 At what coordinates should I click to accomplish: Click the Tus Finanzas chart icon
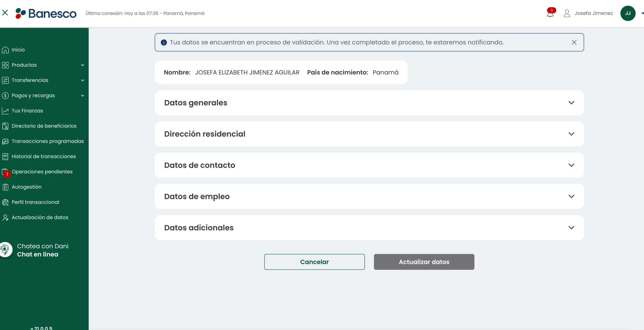coord(5,111)
